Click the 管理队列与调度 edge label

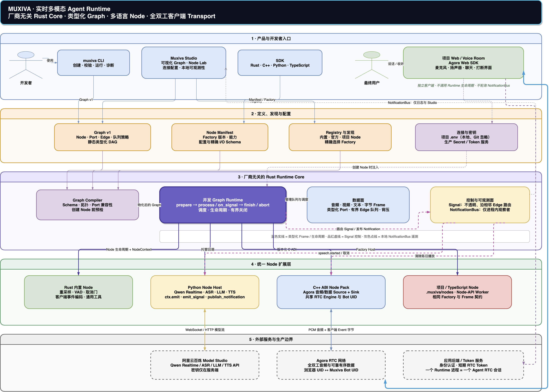coord(297,200)
